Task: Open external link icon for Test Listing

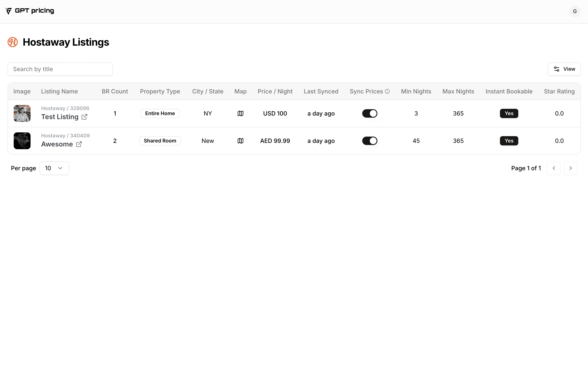Action: [84, 117]
